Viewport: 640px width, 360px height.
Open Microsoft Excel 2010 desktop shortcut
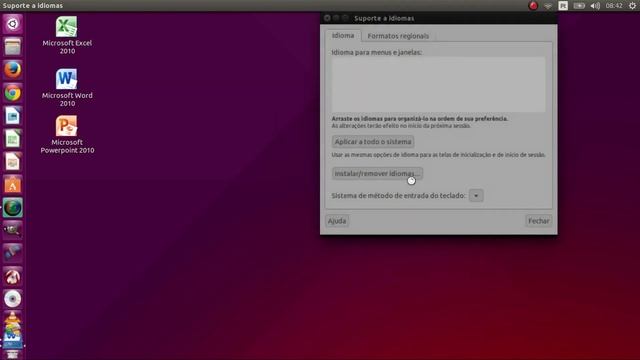click(x=67, y=36)
